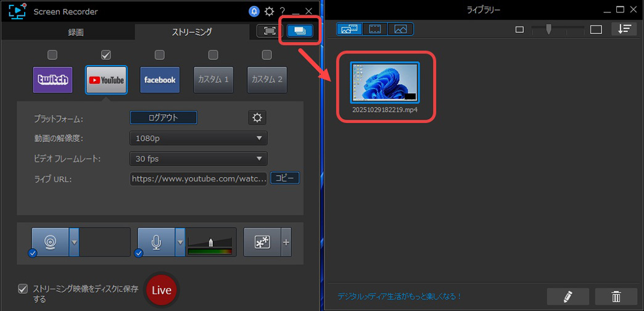
Task: Open YouTube platform settings gear
Action: coord(257,117)
